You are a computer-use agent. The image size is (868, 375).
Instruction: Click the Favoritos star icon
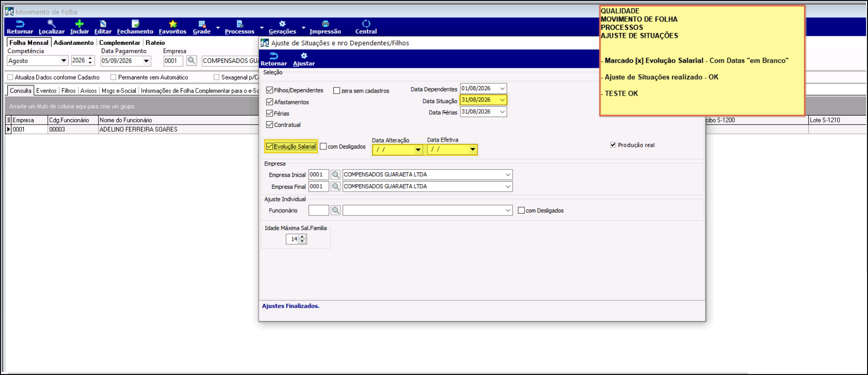point(172,24)
